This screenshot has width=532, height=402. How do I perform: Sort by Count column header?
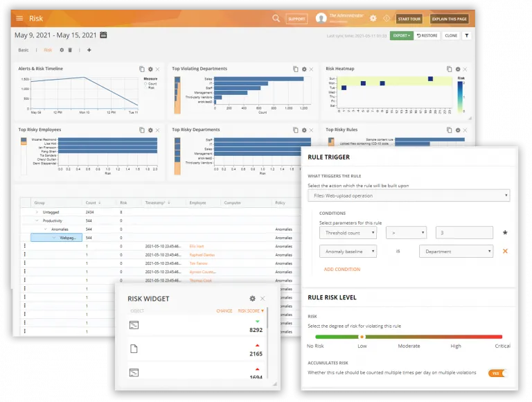coord(91,202)
